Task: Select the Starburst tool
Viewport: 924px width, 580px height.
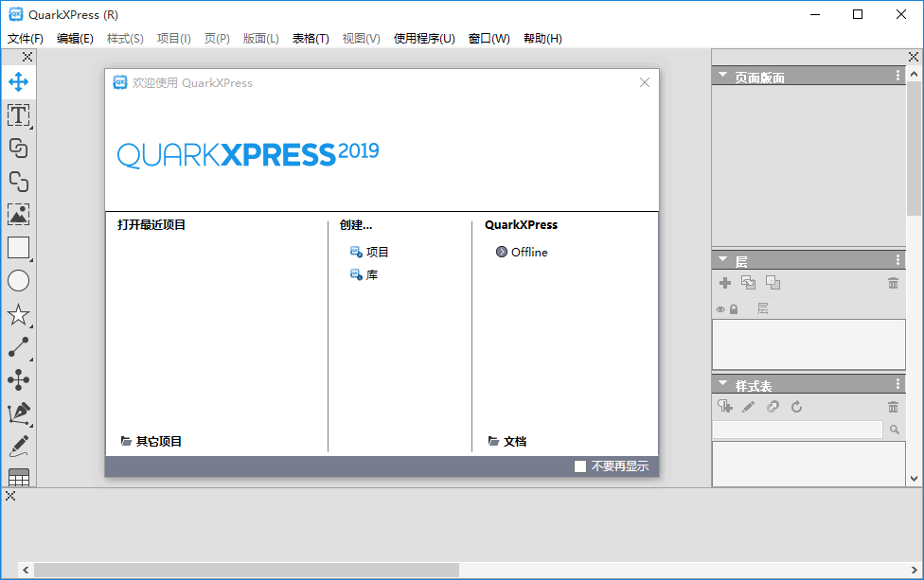Action: coord(18,314)
